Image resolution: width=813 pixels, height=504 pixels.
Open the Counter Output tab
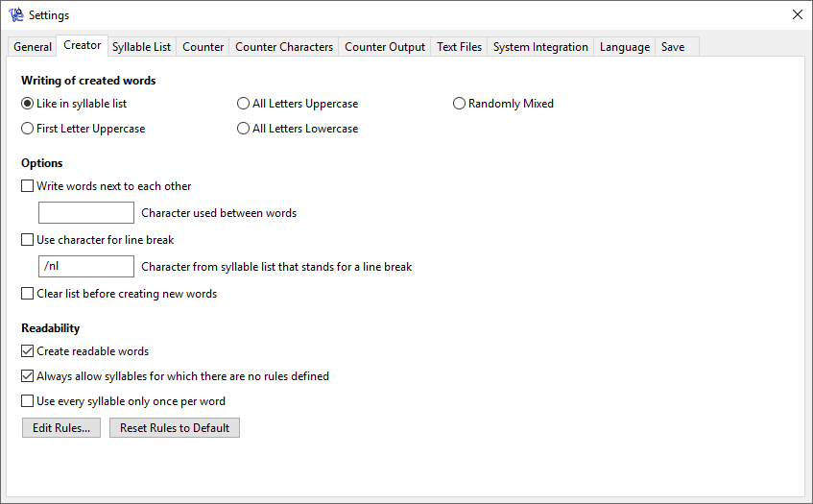[384, 47]
